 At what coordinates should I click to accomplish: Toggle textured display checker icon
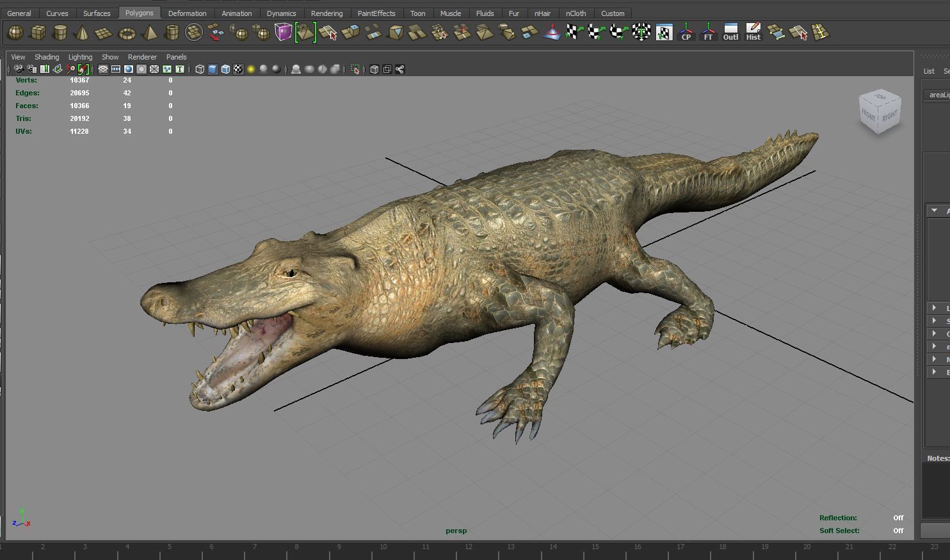tap(238, 69)
